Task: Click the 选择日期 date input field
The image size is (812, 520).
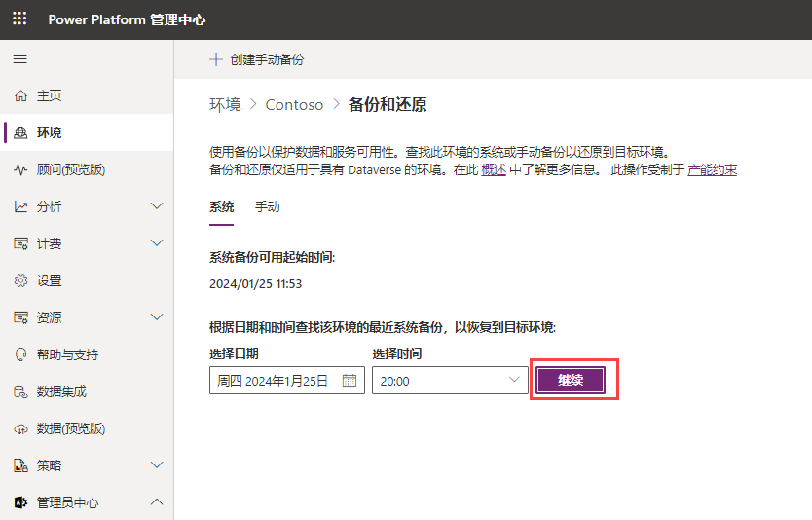Action: pos(287,381)
